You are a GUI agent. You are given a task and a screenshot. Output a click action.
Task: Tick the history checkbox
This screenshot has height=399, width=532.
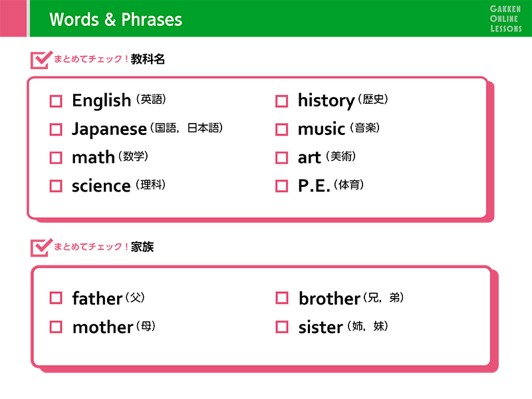pyautogui.click(x=281, y=101)
